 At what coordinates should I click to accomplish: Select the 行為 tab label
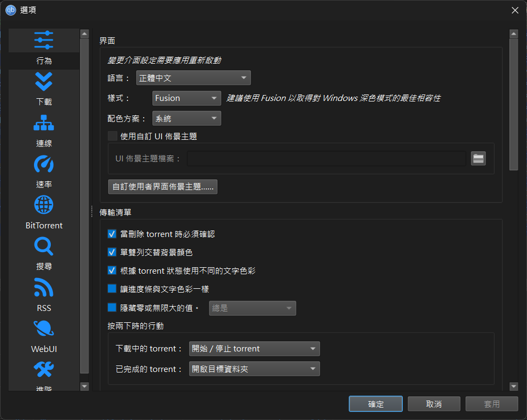coord(44,61)
